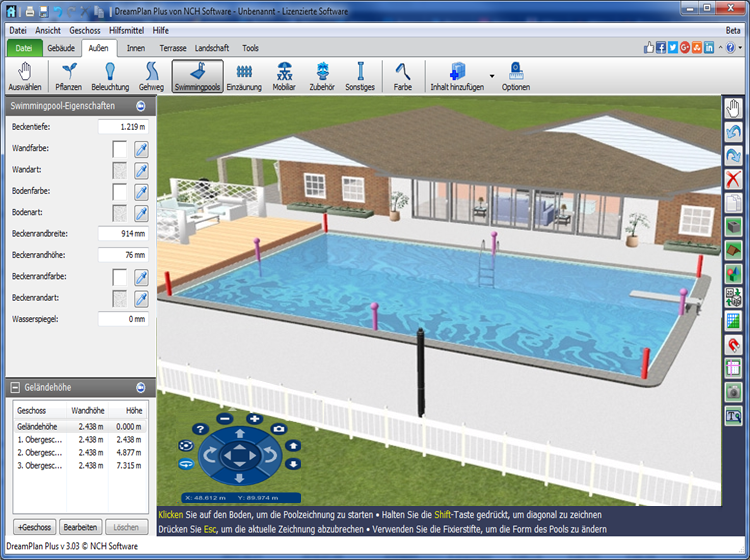Click the +Geschoss button
The width and height of the screenshot is (750, 560).
point(34,527)
